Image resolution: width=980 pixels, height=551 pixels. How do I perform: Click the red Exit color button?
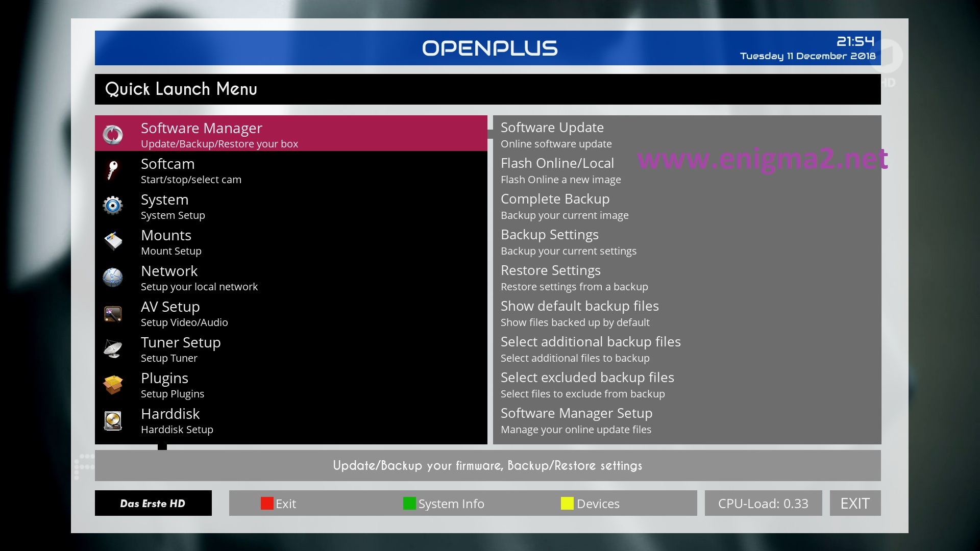(x=267, y=504)
